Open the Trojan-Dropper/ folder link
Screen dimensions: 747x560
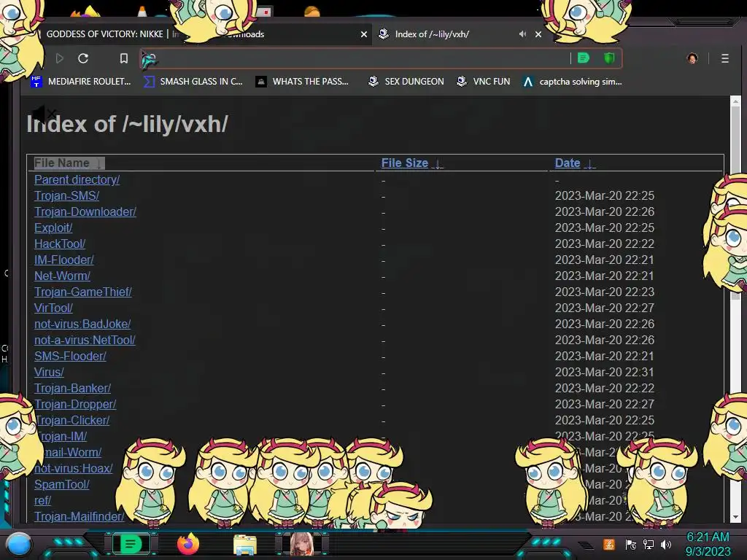coord(75,404)
